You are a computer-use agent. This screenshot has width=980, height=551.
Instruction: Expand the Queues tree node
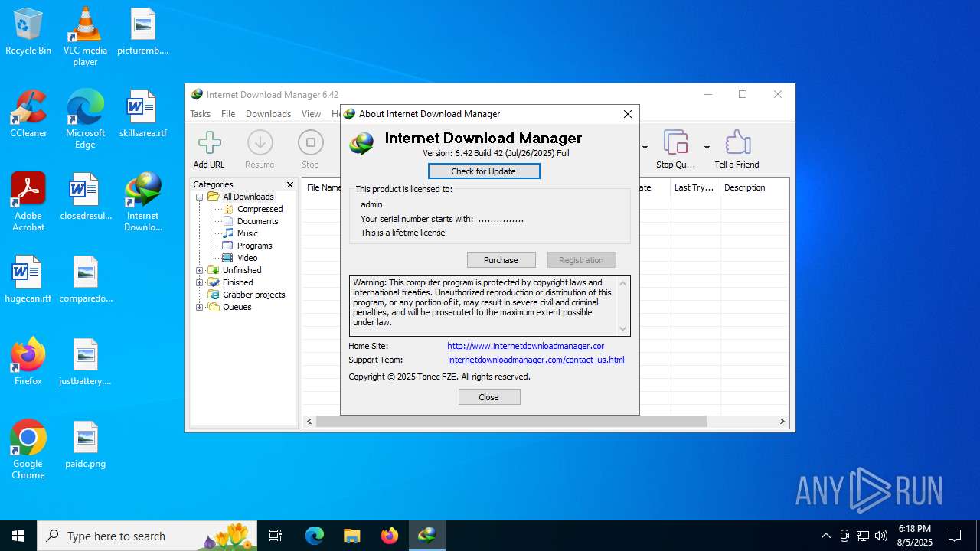200,307
